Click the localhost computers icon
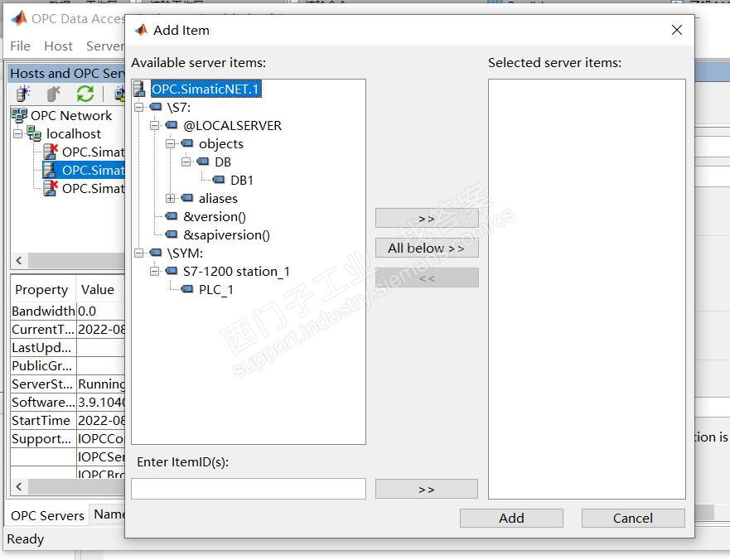Image resolution: width=730 pixels, height=560 pixels. [34, 133]
